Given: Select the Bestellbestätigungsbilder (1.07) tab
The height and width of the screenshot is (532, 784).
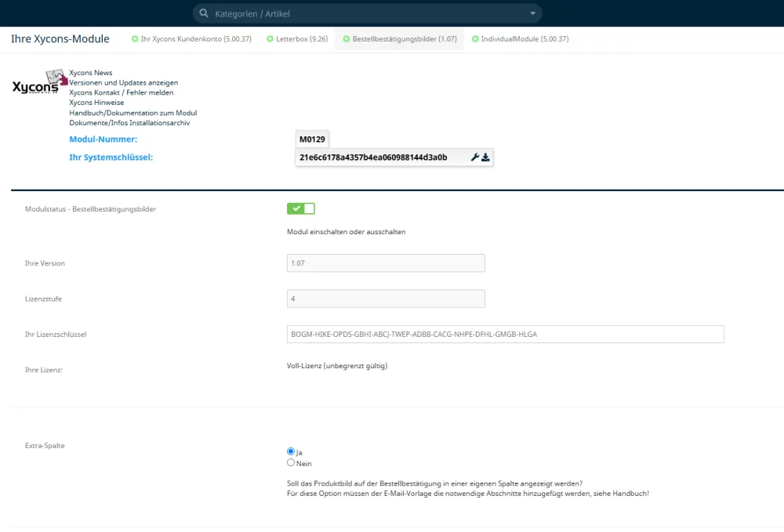Looking at the screenshot, I should (x=400, y=39).
